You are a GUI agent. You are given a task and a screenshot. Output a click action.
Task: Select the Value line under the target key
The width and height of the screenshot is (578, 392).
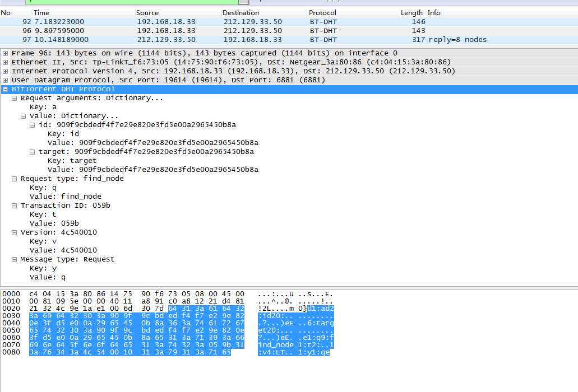coord(153,170)
